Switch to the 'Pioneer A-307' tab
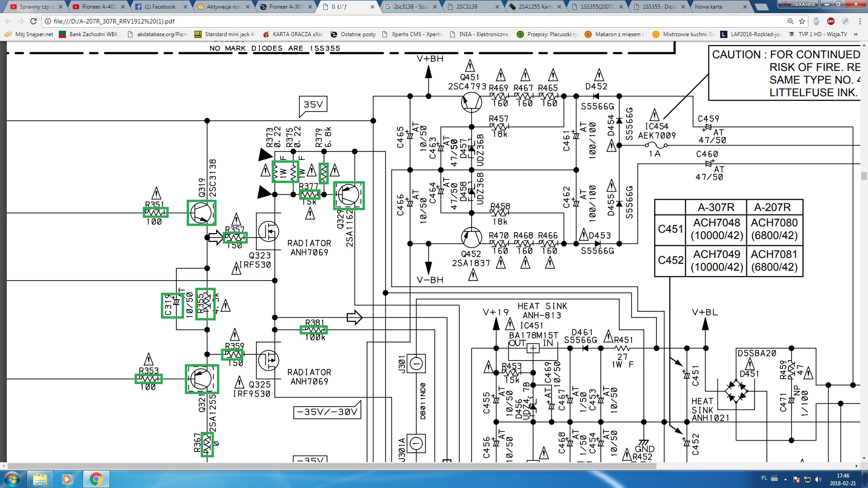 [285, 7]
